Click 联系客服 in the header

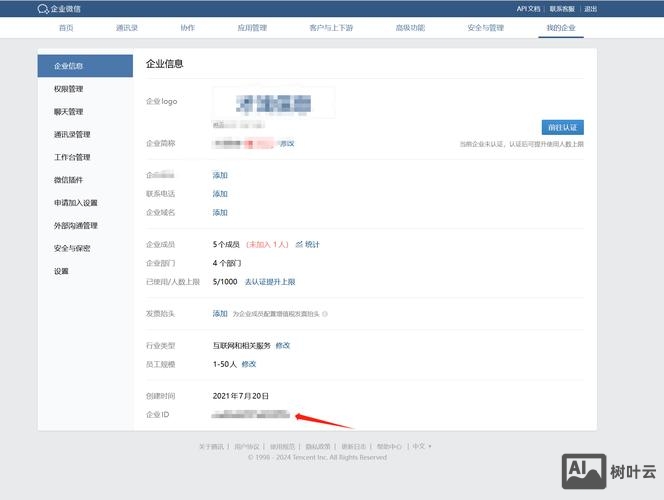562,8
